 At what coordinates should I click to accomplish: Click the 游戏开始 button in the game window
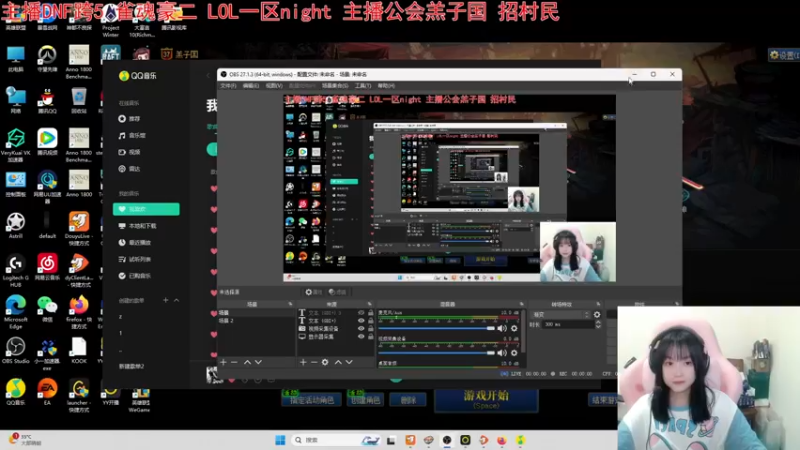(x=486, y=399)
